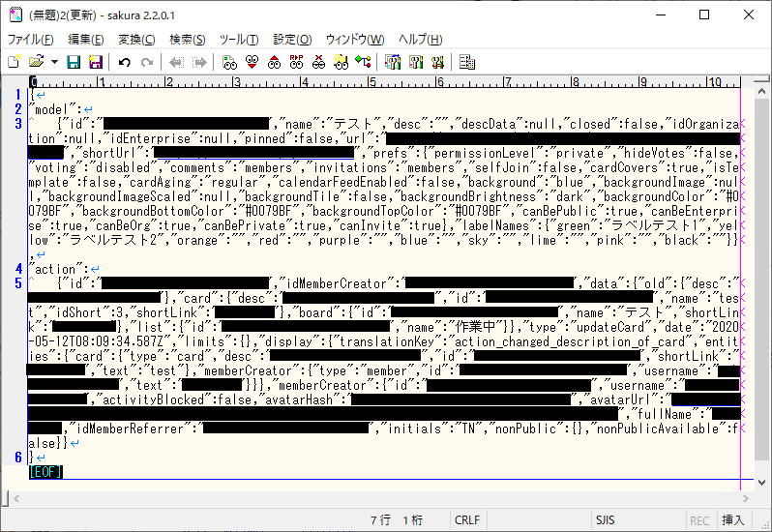Click the SJIS encoding indicator in status bar
Screen dimensions: 772x532
coord(605,520)
